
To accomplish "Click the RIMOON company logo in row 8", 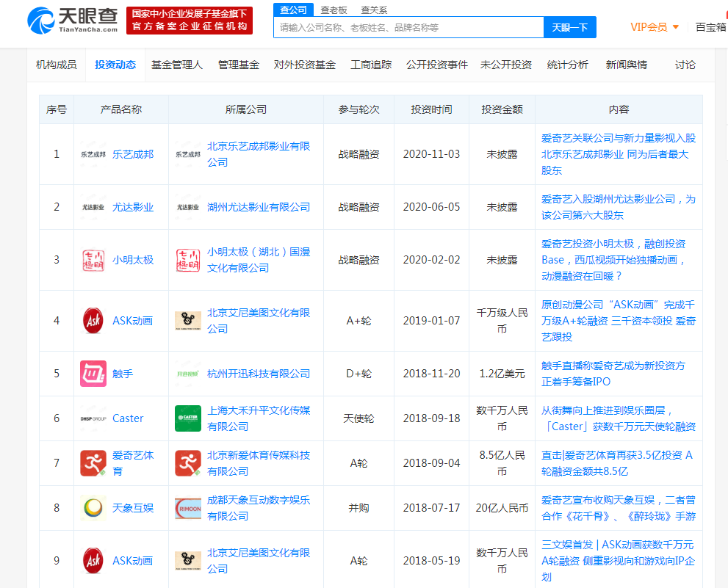I will click(x=187, y=508).
